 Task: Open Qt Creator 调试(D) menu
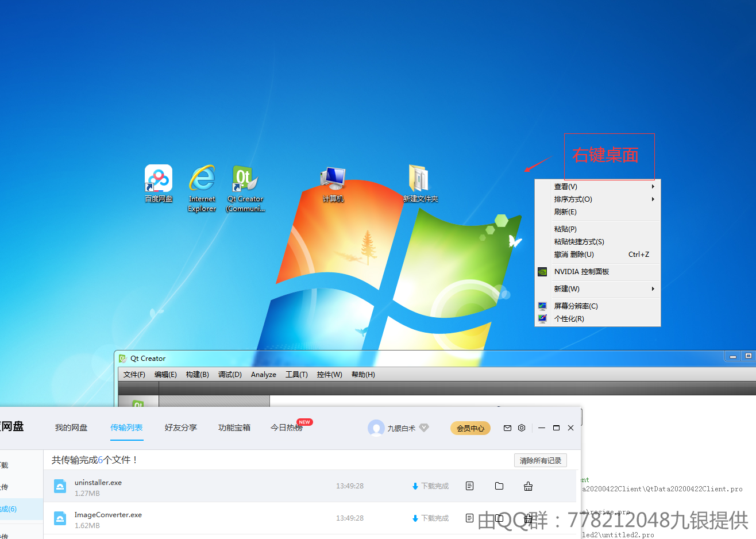click(230, 375)
